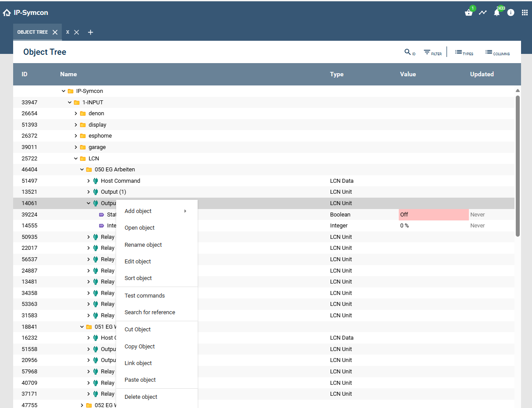Screen dimensions: 532x408
Task: Switch to the OBJECT TREE tab
Action: click(x=32, y=32)
